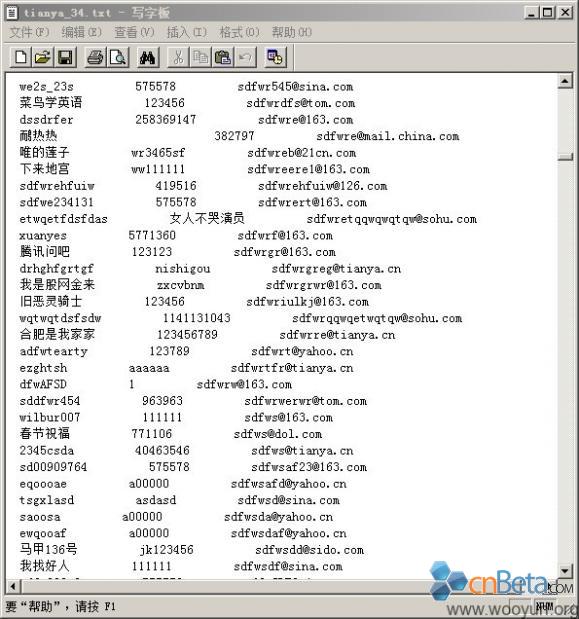Open the 帮助(H) menu
The width and height of the screenshot is (579, 619).
[292, 32]
